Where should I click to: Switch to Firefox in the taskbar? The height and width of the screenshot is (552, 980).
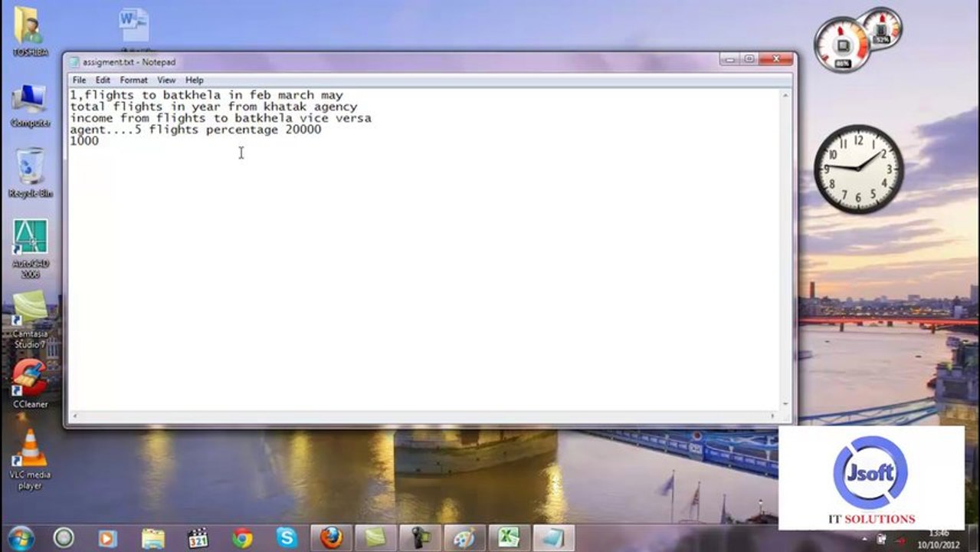pyautogui.click(x=331, y=538)
